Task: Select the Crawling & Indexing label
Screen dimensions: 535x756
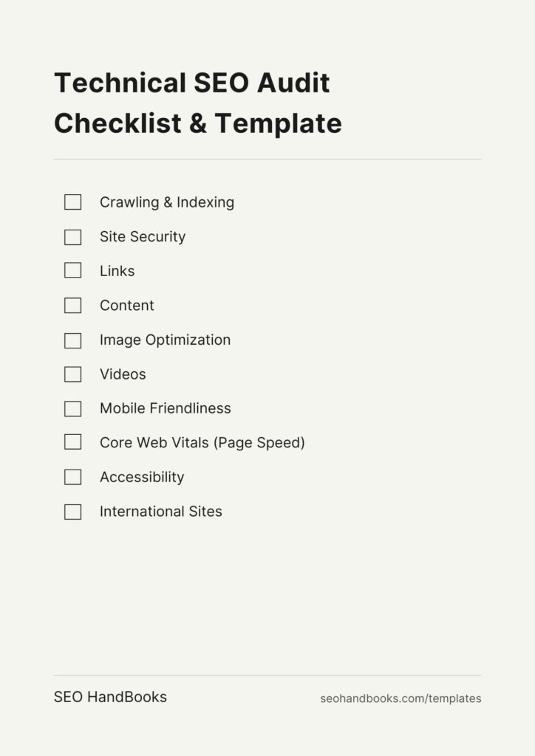Action: [167, 202]
